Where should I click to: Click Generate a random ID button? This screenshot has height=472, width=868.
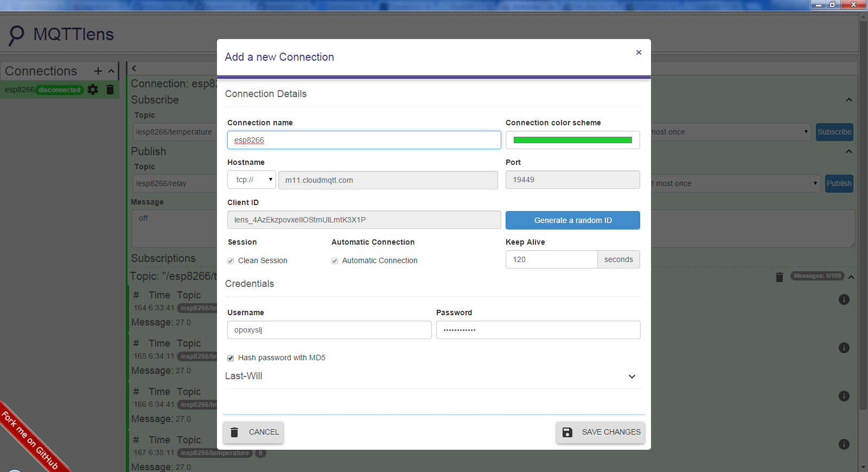[573, 220]
